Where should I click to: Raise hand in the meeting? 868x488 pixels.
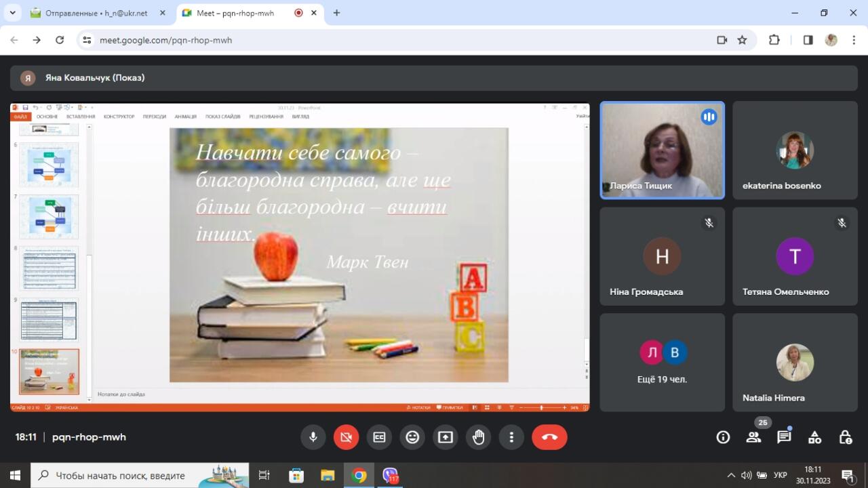point(479,437)
